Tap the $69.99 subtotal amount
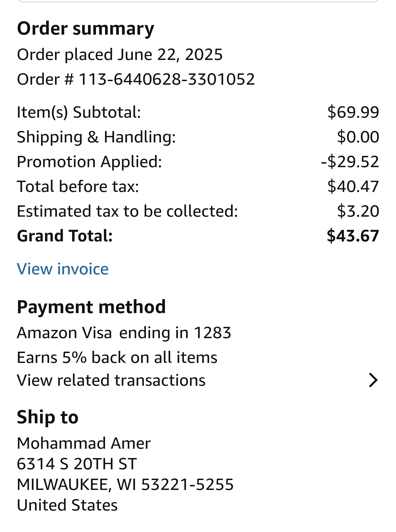Viewport: 396px width, 532px height. 353,112
